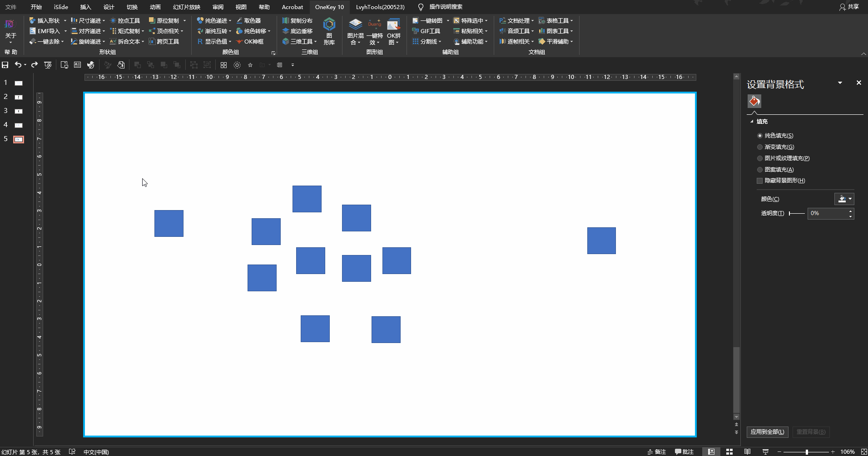Click the GIF工具 tool
This screenshot has height=456, width=868.
click(426, 31)
